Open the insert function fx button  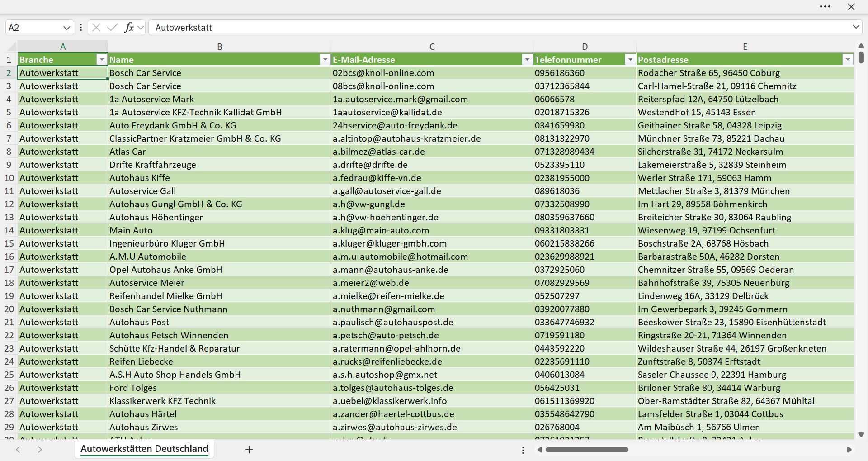click(x=129, y=28)
